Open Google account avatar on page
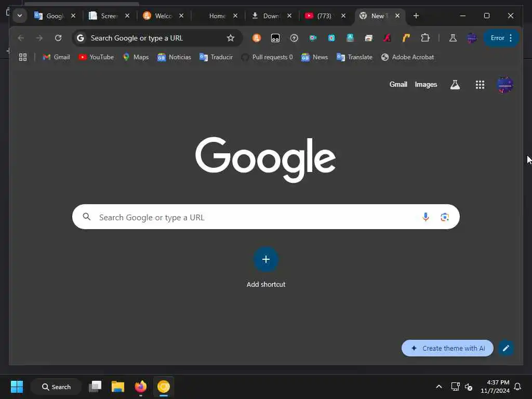This screenshot has height=399, width=532. click(x=505, y=85)
